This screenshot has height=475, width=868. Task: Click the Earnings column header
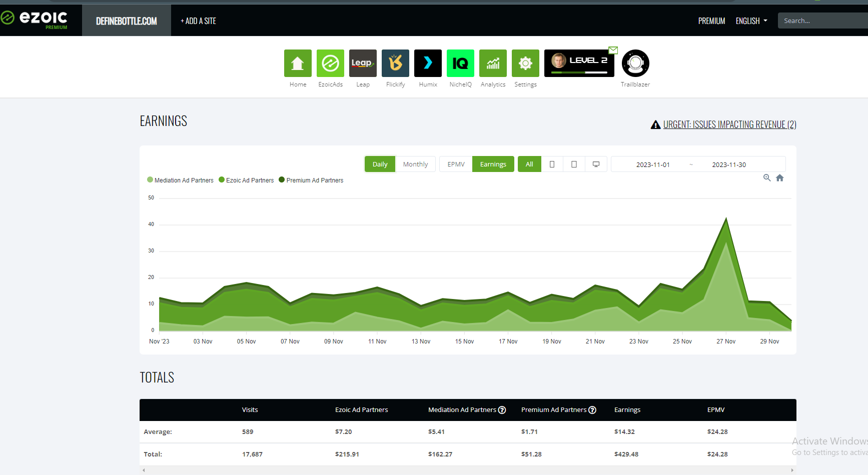(x=627, y=410)
